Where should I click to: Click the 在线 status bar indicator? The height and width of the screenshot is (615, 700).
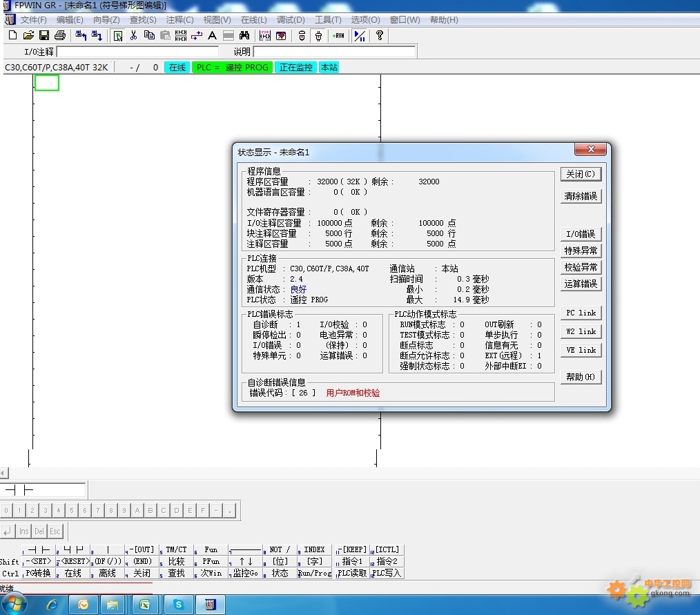click(177, 68)
